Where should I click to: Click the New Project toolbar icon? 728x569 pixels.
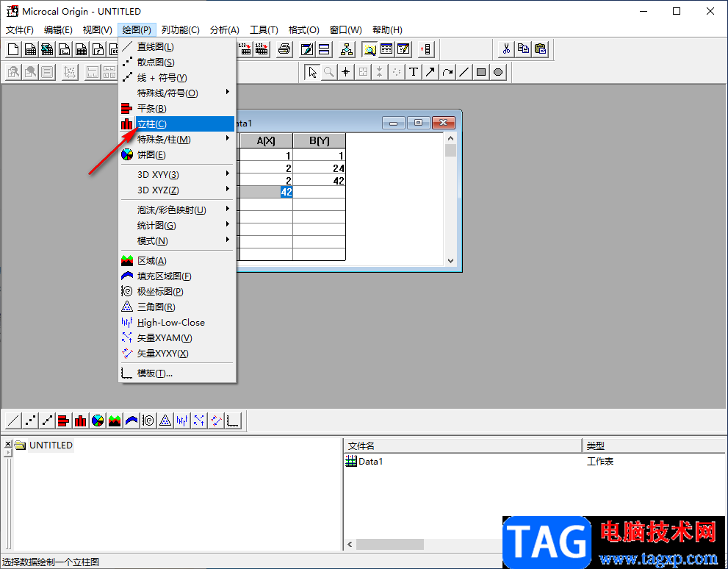click(13, 49)
